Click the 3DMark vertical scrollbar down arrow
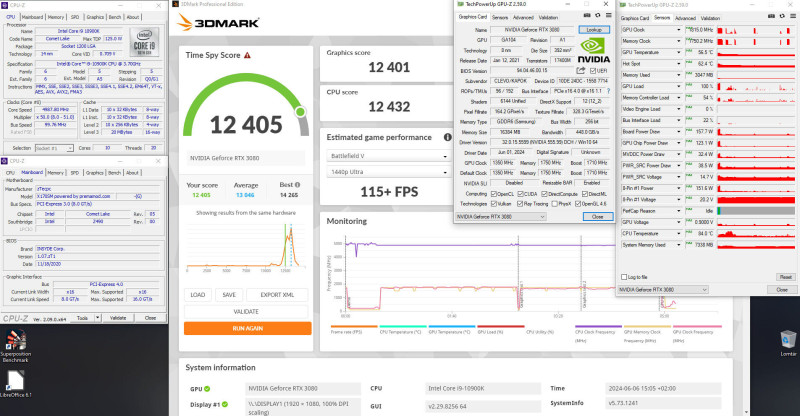This screenshot has width=800, height=416. (x=746, y=411)
